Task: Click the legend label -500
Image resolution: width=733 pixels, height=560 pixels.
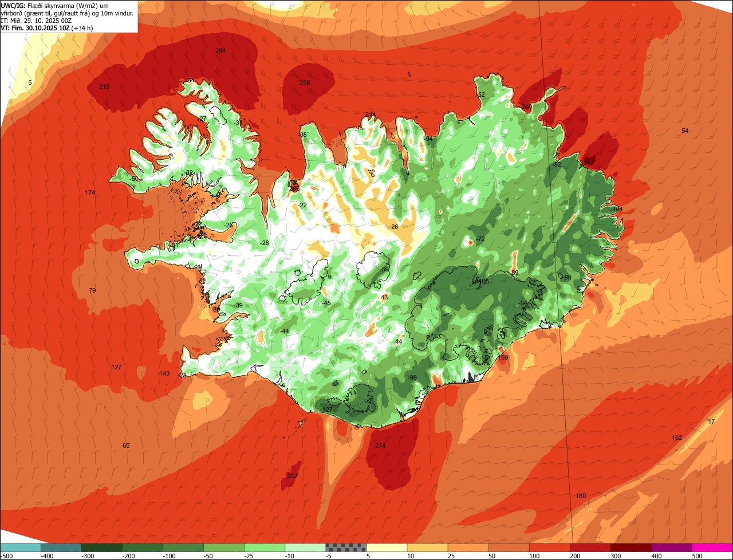Action: [7, 556]
